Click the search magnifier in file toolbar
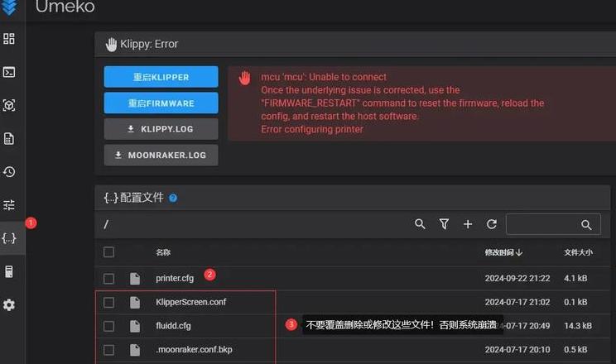This screenshot has height=364, width=616. 420,224
